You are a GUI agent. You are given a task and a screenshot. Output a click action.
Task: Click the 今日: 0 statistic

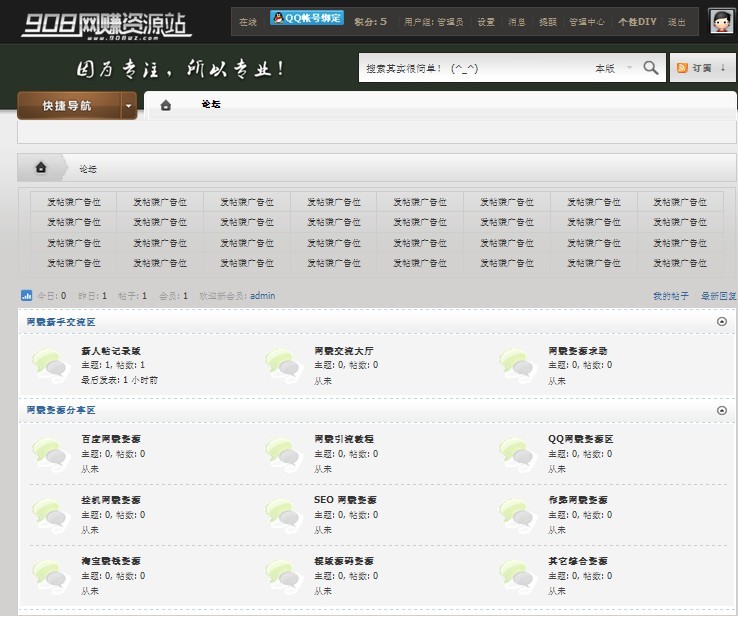pos(52,296)
